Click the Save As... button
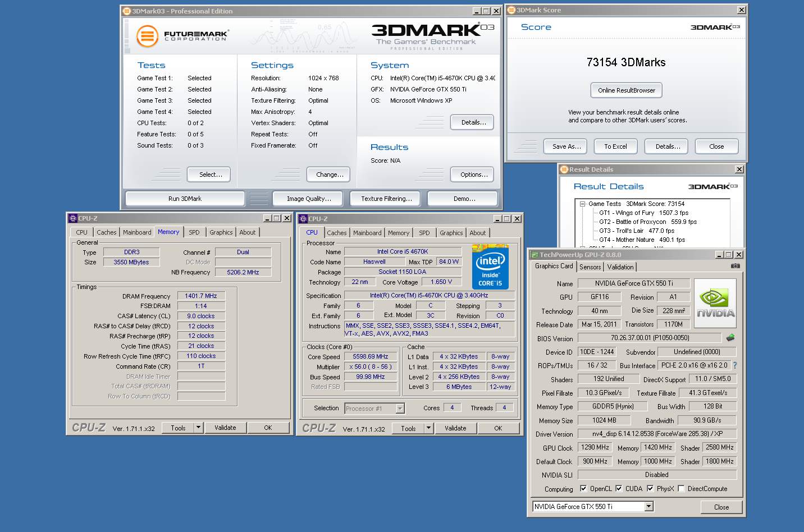 pyautogui.click(x=566, y=146)
